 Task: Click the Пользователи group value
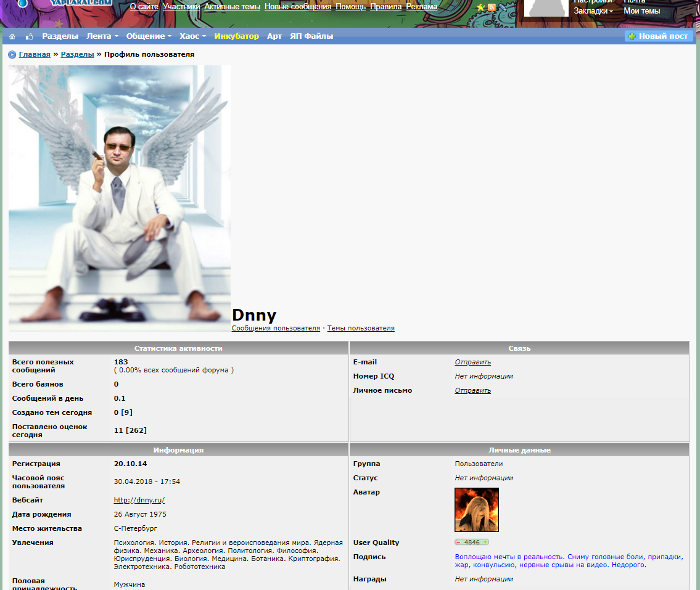tap(479, 464)
